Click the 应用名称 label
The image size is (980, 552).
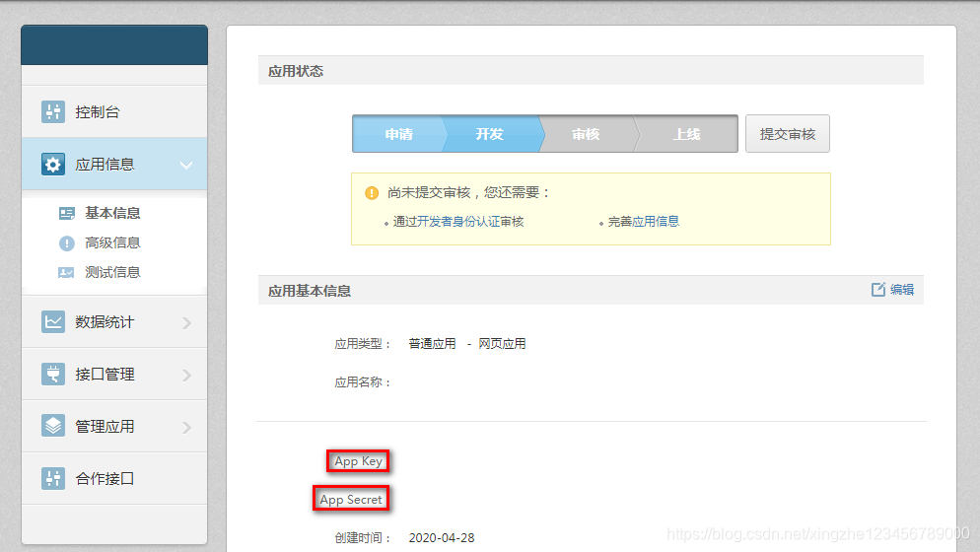[x=362, y=382]
